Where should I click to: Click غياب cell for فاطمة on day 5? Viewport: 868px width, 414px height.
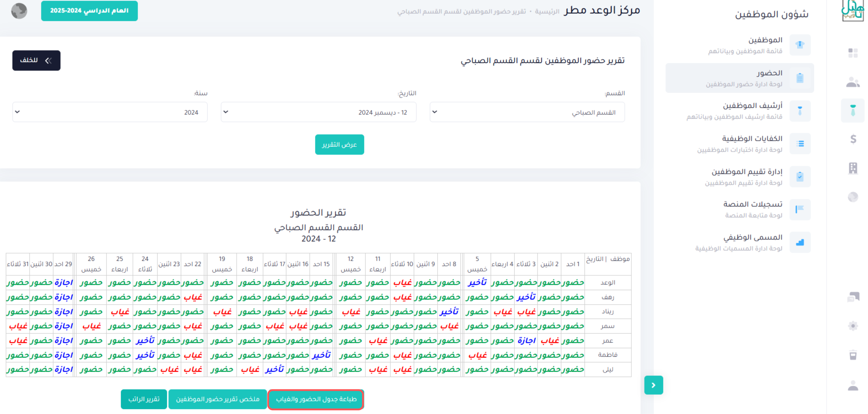[477, 355]
